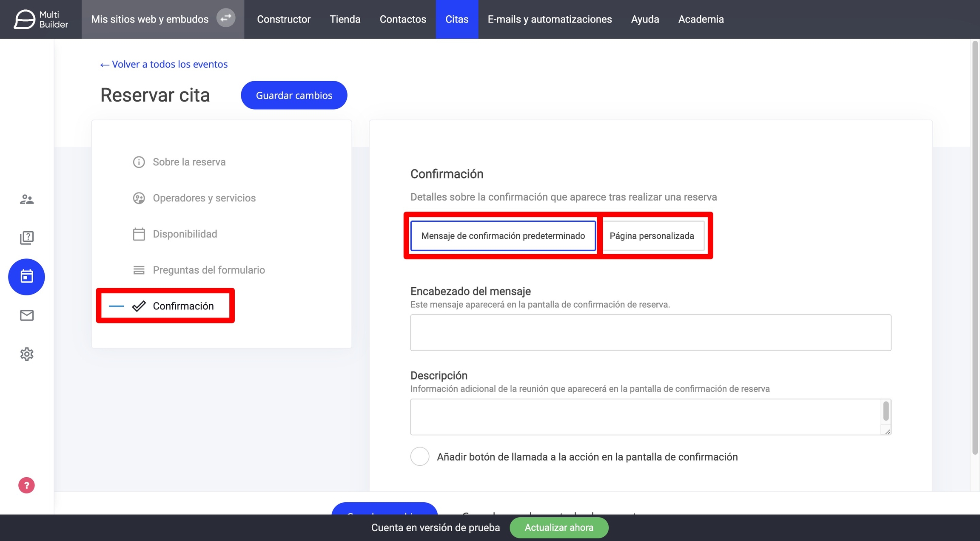
Task: Open the Disponibilidad section
Action: 185,234
